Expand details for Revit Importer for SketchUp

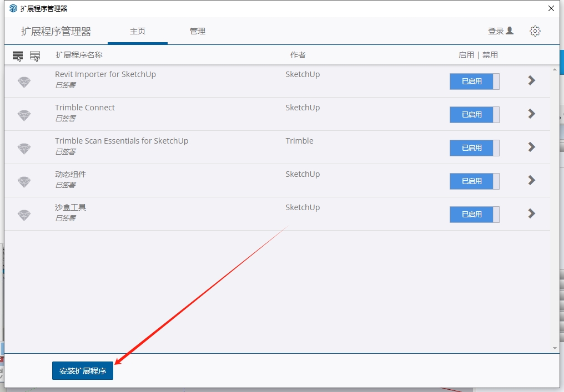[x=532, y=80]
